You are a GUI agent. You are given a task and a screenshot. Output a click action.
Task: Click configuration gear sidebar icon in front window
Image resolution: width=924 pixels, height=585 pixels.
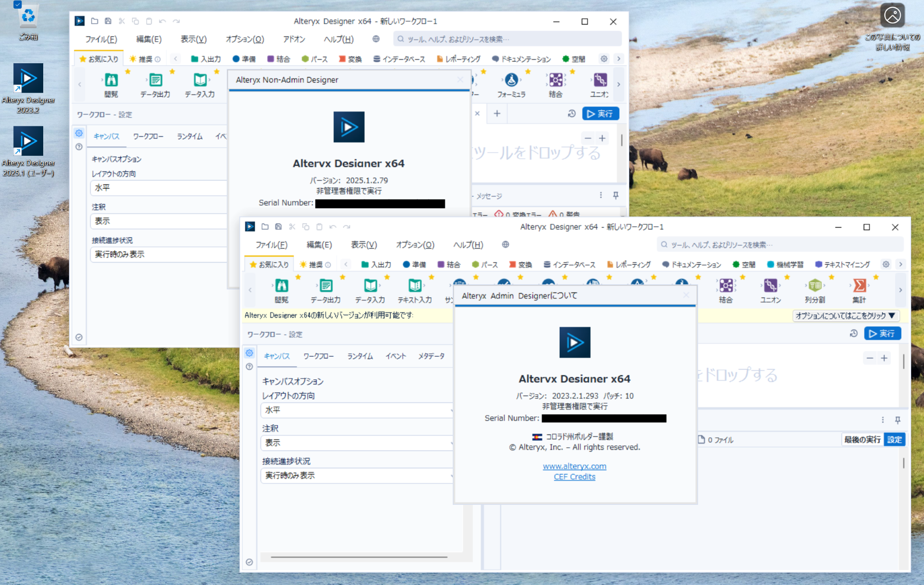[x=250, y=353]
